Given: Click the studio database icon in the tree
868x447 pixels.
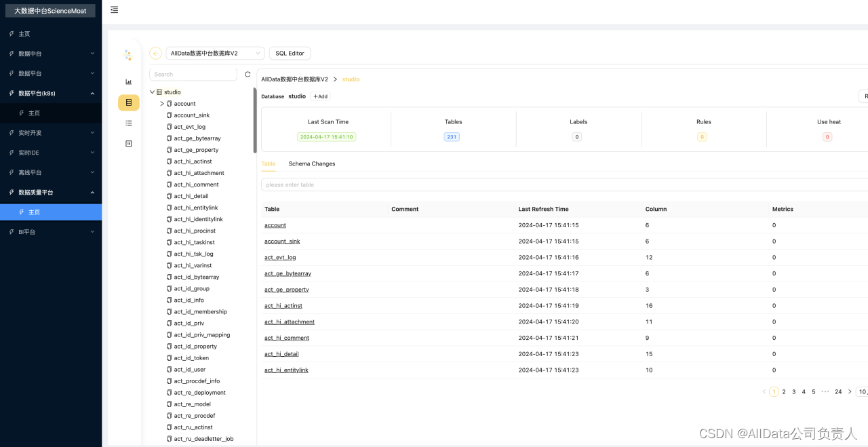Looking at the screenshot, I should click(x=159, y=92).
